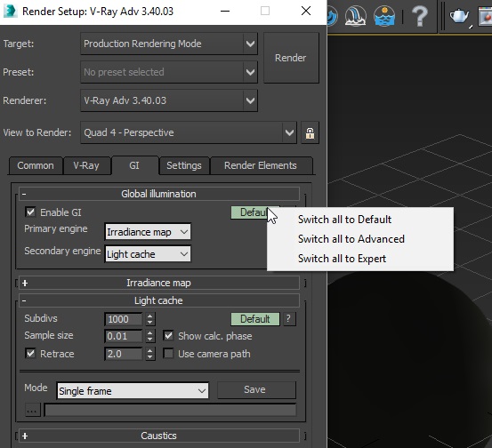Switch to the Common tab

36,165
